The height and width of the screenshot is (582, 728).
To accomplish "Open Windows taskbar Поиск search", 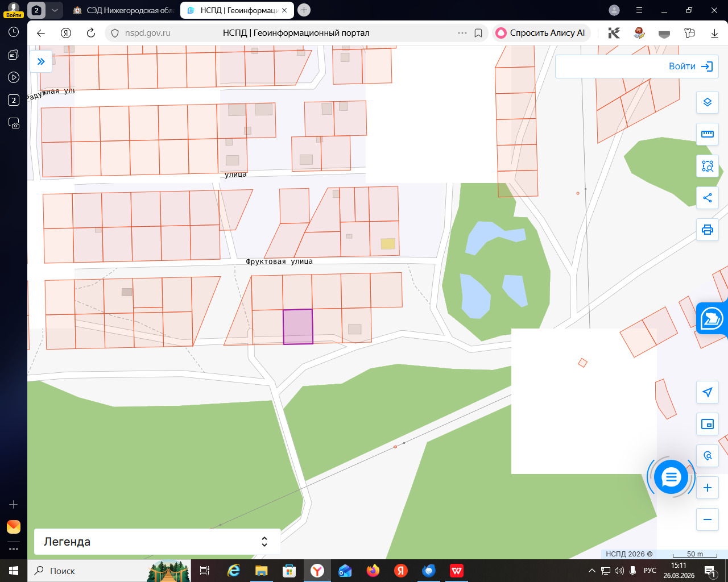I will [x=55, y=571].
